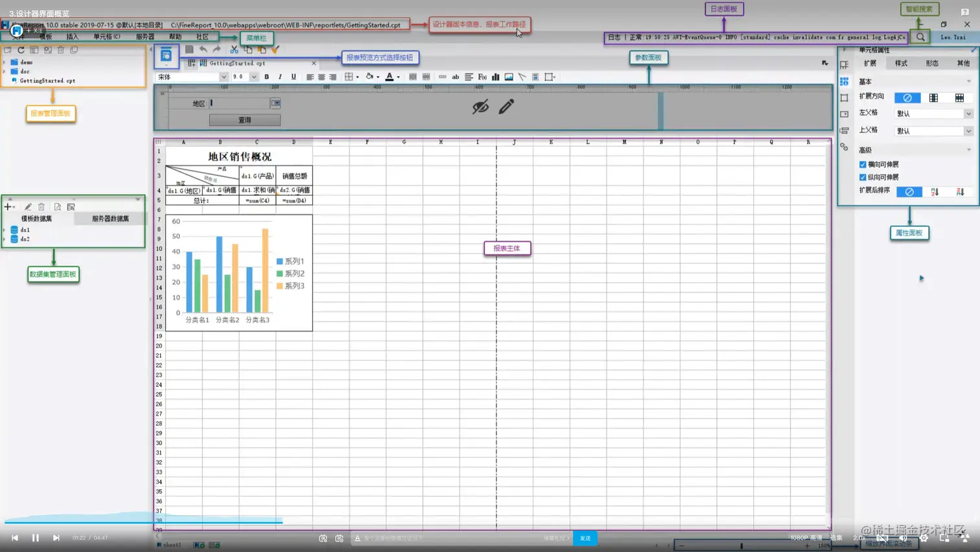The width and height of the screenshot is (980, 552).
Task: Change the 2.0x playback speed
Action: tap(859, 538)
